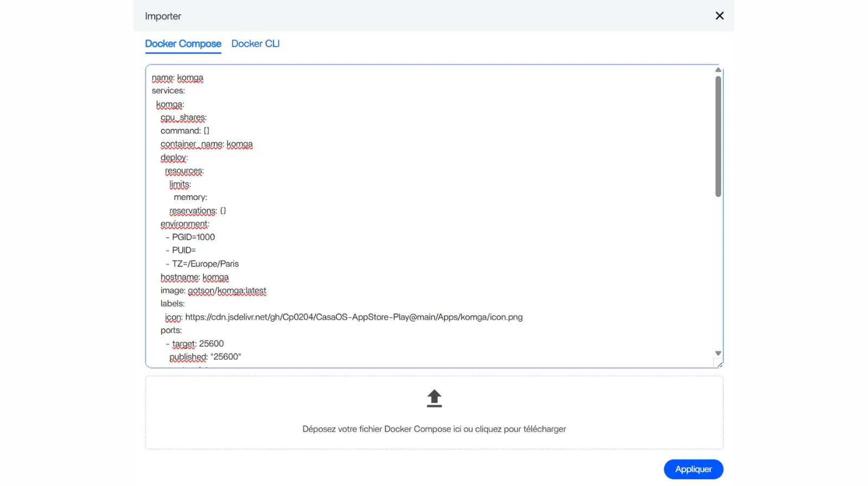Click the textarea resize handle corner
The width and height of the screenshot is (868, 486).
click(719, 364)
